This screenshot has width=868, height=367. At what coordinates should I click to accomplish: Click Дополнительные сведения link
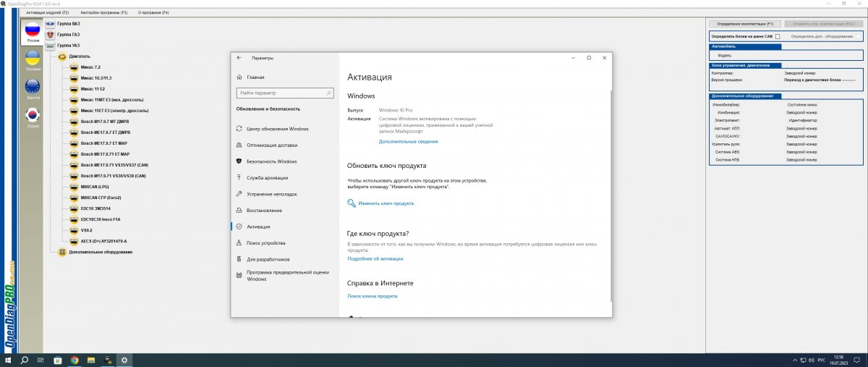(x=408, y=141)
